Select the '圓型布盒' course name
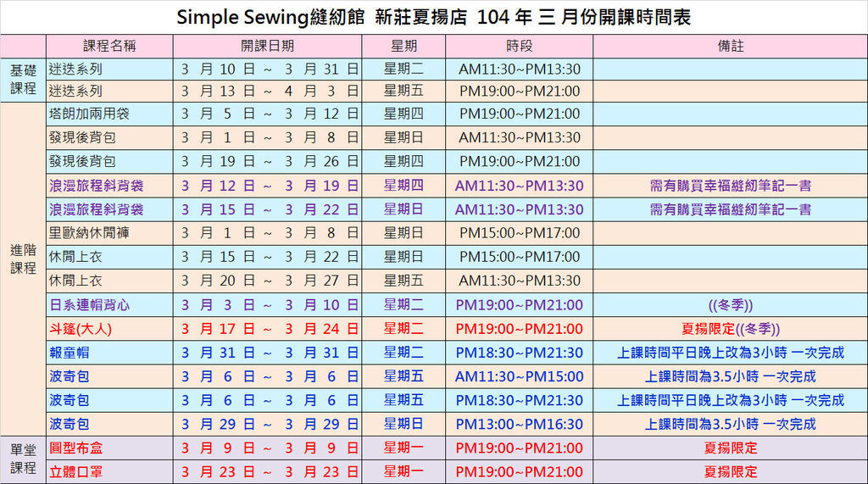The width and height of the screenshot is (868, 484). click(x=75, y=448)
